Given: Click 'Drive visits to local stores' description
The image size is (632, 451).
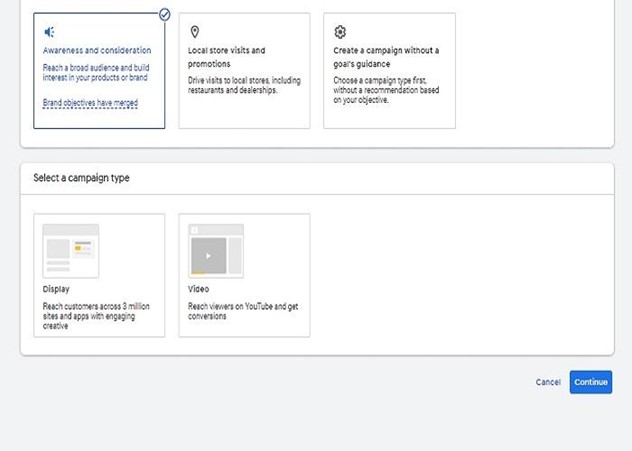Looking at the screenshot, I should [243, 84].
